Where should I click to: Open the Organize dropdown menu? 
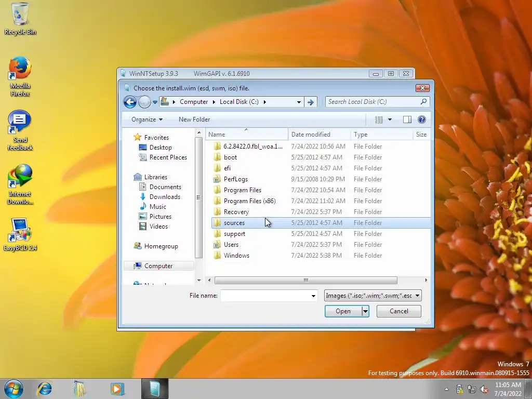click(147, 119)
